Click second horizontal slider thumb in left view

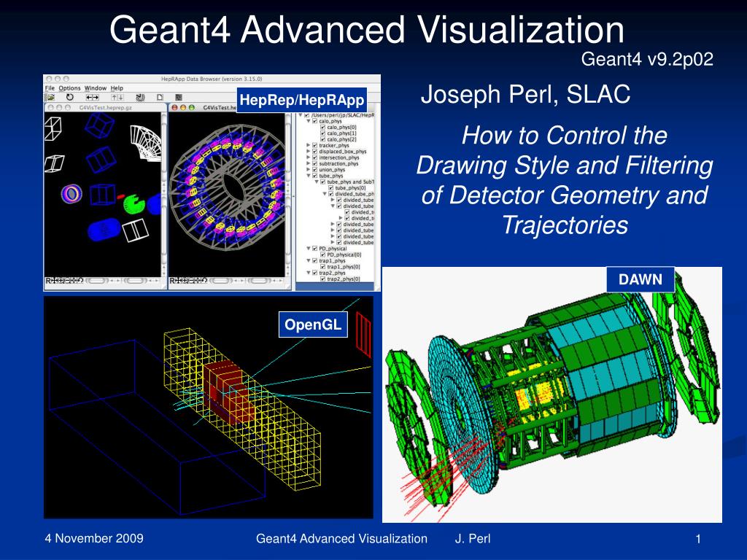tap(135, 281)
